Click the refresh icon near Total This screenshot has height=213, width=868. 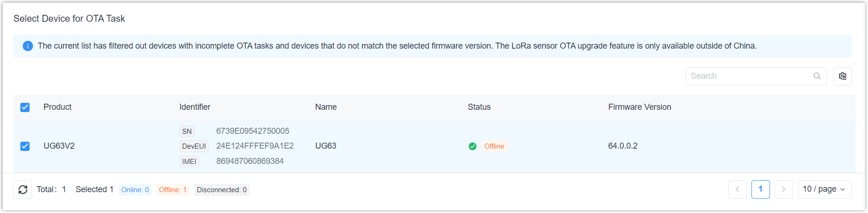coord(23,189)
